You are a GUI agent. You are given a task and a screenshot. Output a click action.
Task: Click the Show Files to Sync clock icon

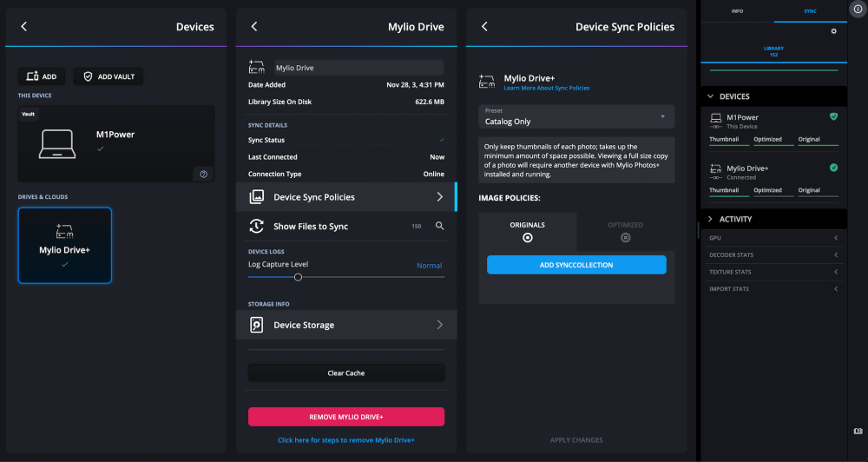coord(256,226)
